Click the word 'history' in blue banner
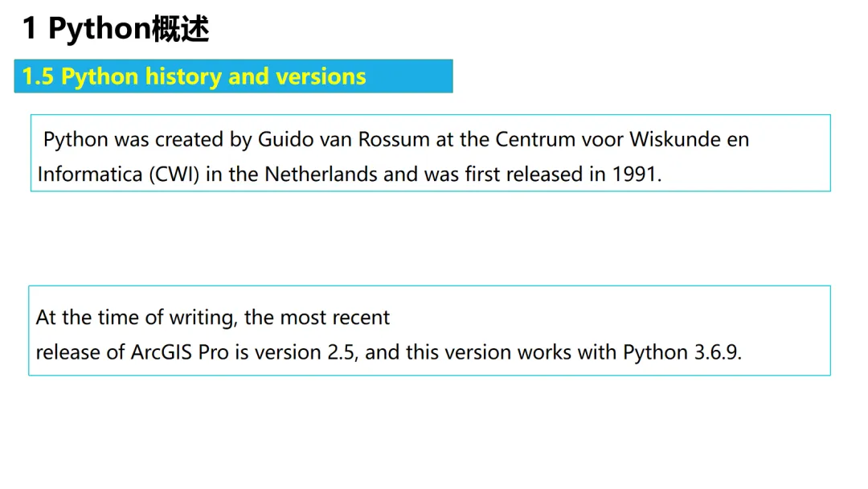The image size is (868, 489). [183, 76]
